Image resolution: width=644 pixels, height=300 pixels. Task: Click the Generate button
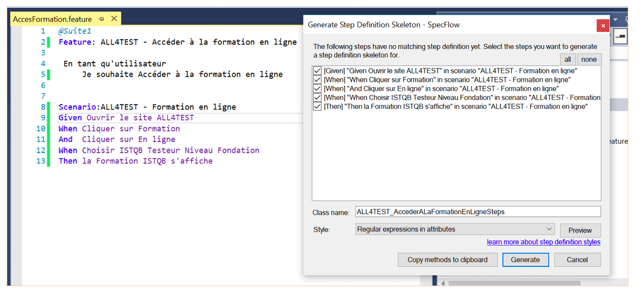pyautogui.click(x=525, y=260)
